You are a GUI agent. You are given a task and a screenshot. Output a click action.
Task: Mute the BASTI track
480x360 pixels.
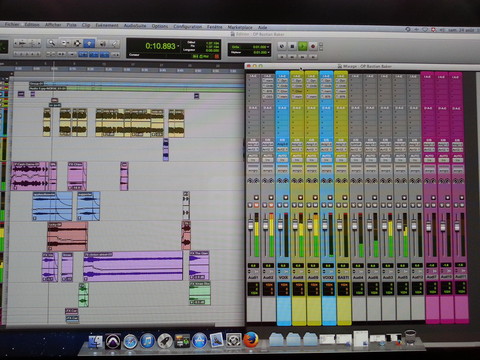click(345, 205)
